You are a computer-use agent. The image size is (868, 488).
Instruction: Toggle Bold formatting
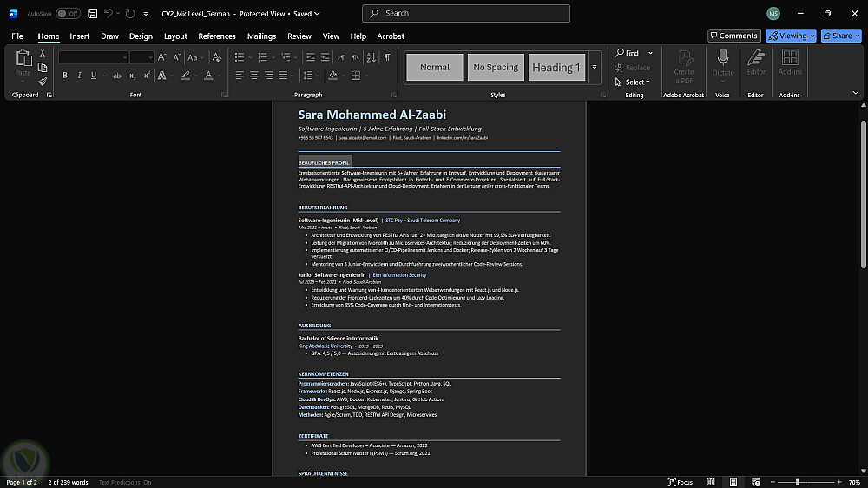click(65, 76)
